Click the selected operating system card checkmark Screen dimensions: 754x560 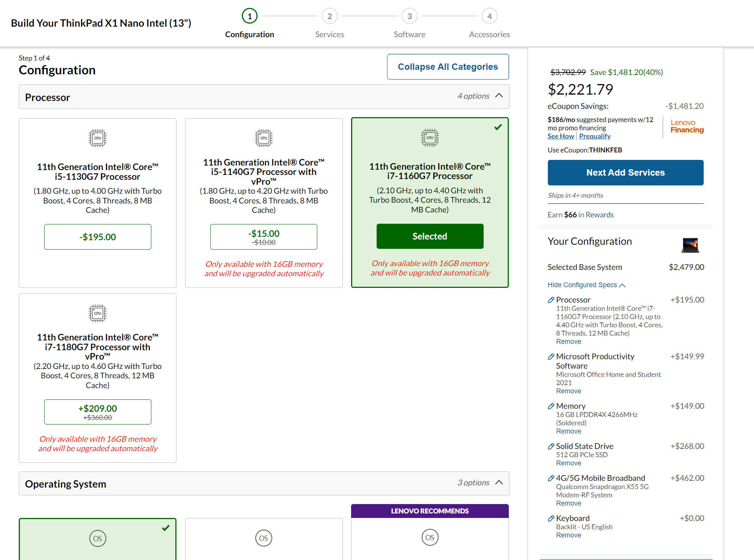166,528
